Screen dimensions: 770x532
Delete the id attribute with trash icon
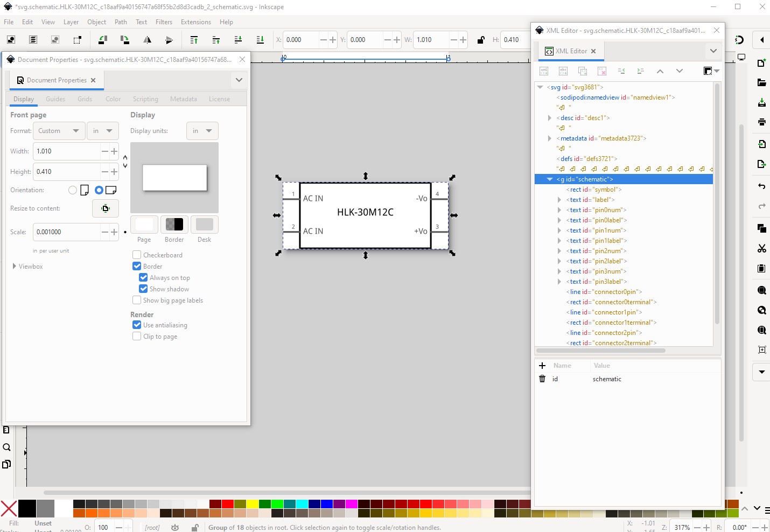coord(542,379)
